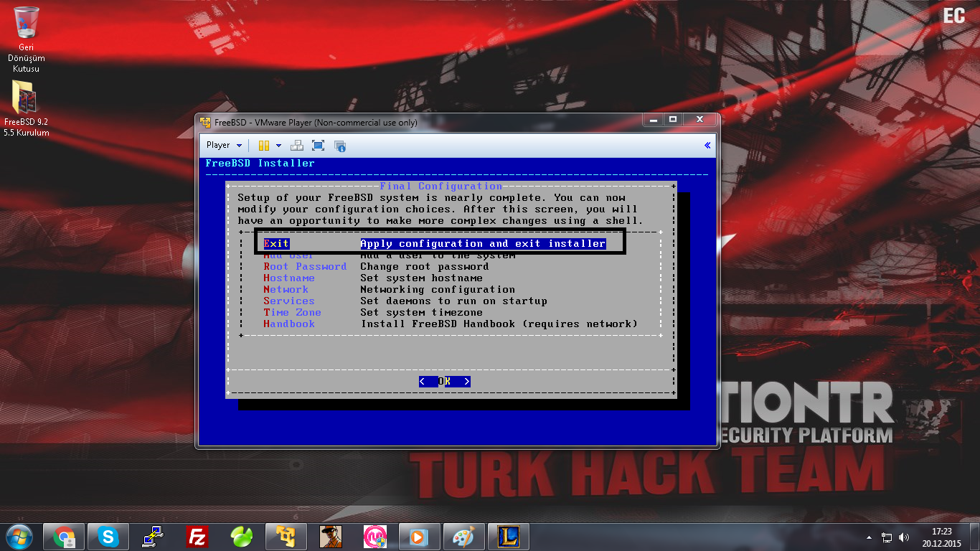Image resolution: width=980 pixels, height=551 pixels.
Task: Click 'Set system timezone' description text
Action: point(421,312)
